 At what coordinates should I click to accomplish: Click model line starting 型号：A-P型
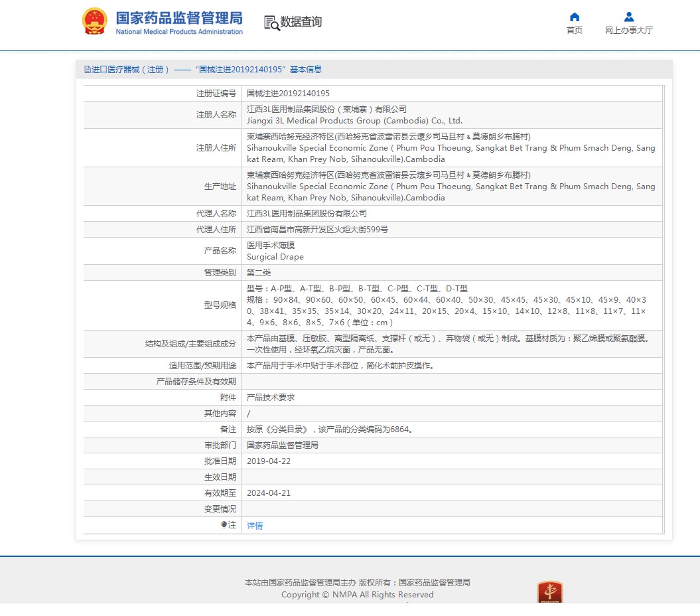[x=357, y=289]
